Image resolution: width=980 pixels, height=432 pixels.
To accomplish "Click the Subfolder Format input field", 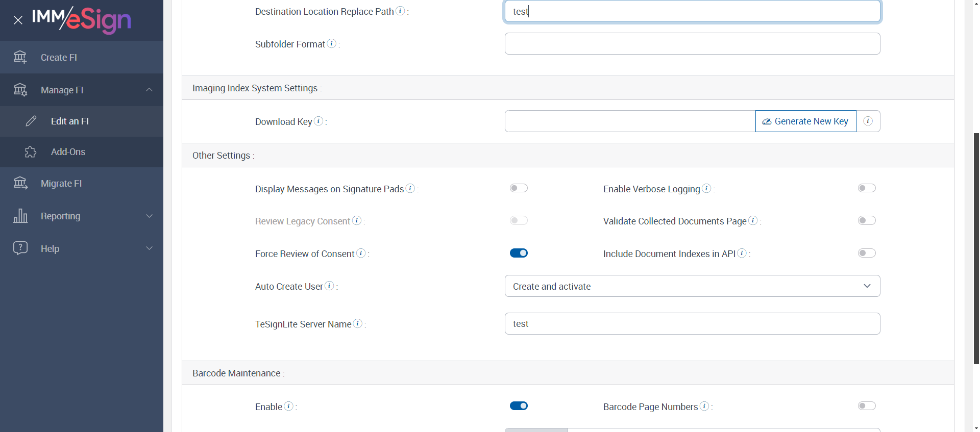I will pos(692,44).
